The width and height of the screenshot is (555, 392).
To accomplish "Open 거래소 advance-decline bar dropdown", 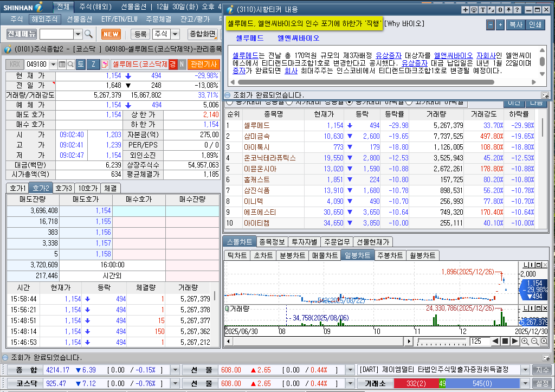I will pyautogui.click(x=525, y=383).
